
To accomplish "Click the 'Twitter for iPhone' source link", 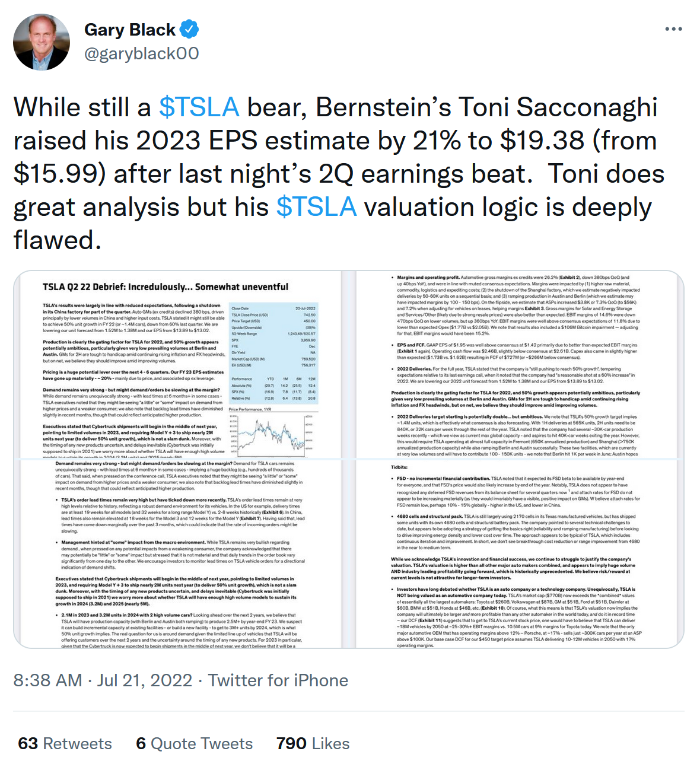I will tap(278, 680).
